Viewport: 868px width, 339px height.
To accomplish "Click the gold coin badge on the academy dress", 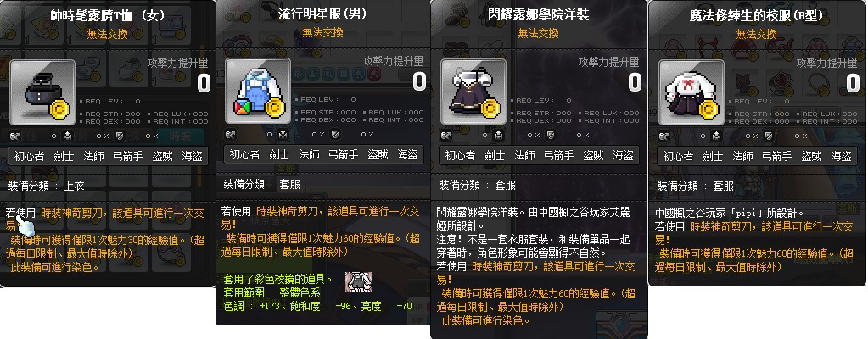I will tap(491, 110).
